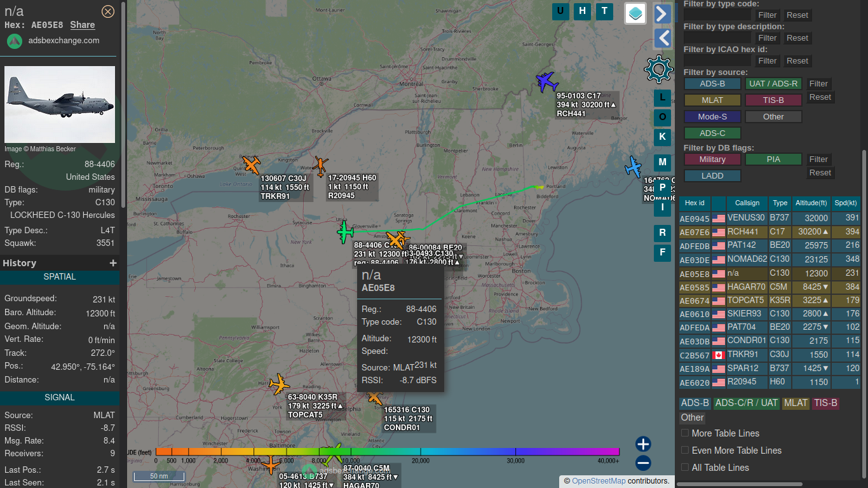Select MLAT source filter

(712, 100)
